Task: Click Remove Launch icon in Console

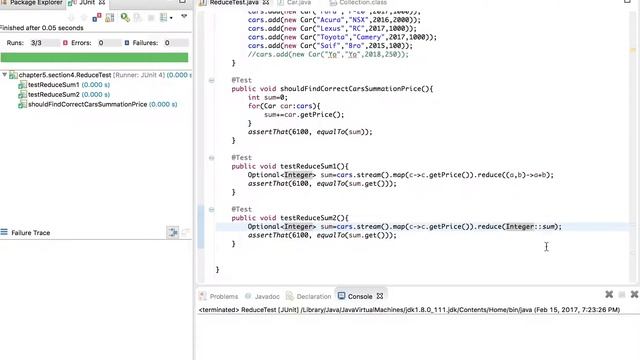Action: tap(609, 294)
